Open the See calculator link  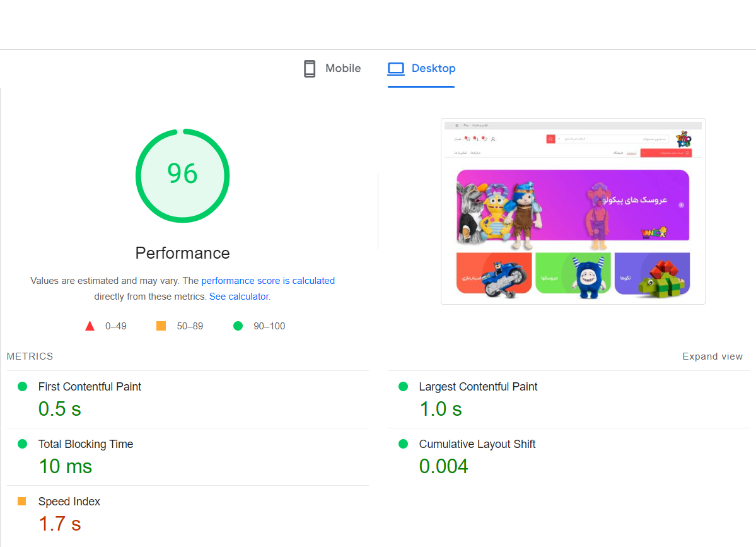[240, 297]
